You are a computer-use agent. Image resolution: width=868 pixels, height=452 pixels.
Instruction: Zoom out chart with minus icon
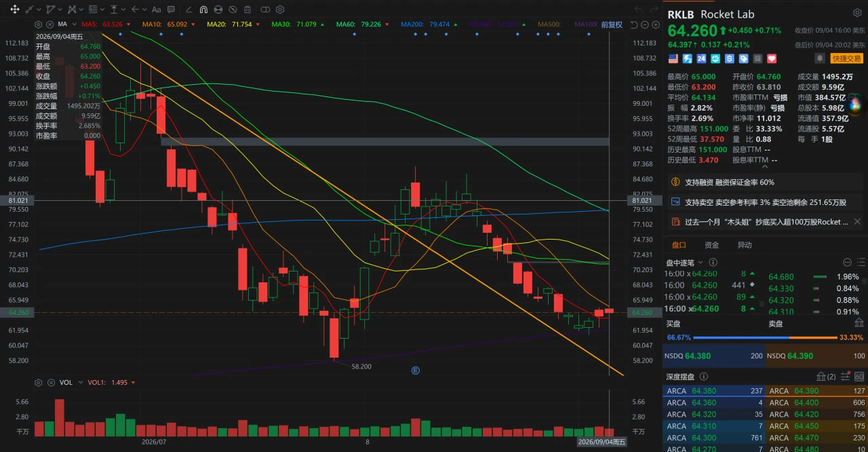coord(645,24)
